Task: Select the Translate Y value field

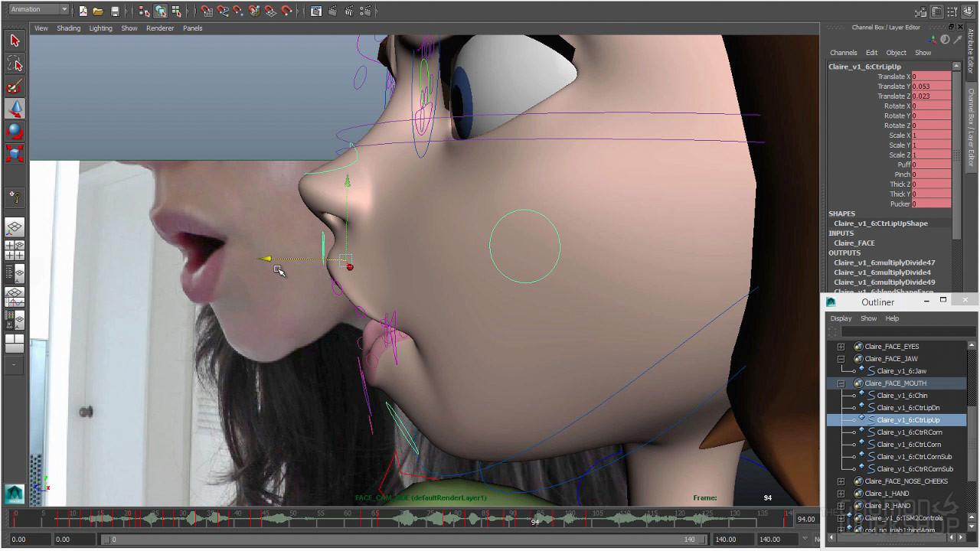Action: [931, 86]
